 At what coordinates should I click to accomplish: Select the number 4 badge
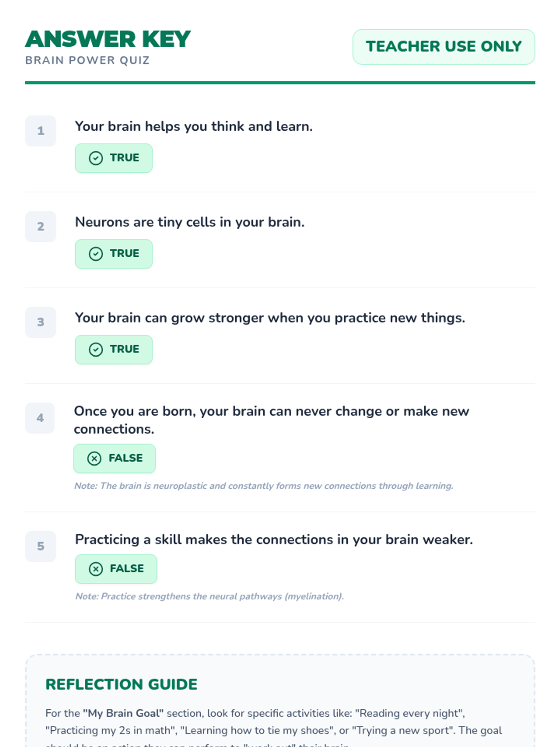[x=40, y=418]
